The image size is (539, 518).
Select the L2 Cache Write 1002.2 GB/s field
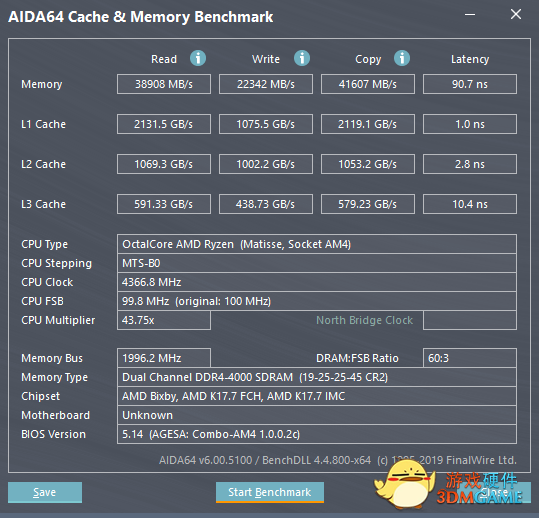266,164
